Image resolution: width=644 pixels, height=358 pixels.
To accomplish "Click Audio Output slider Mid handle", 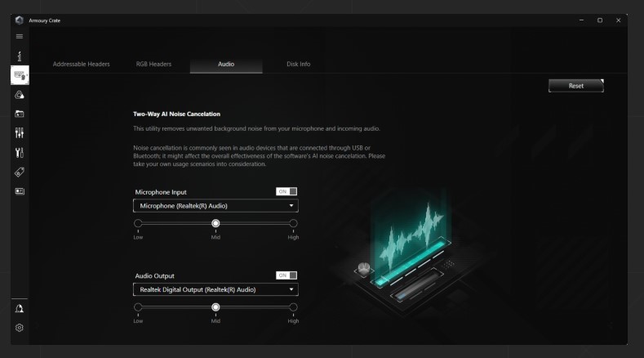I will [x=215, y=307].
